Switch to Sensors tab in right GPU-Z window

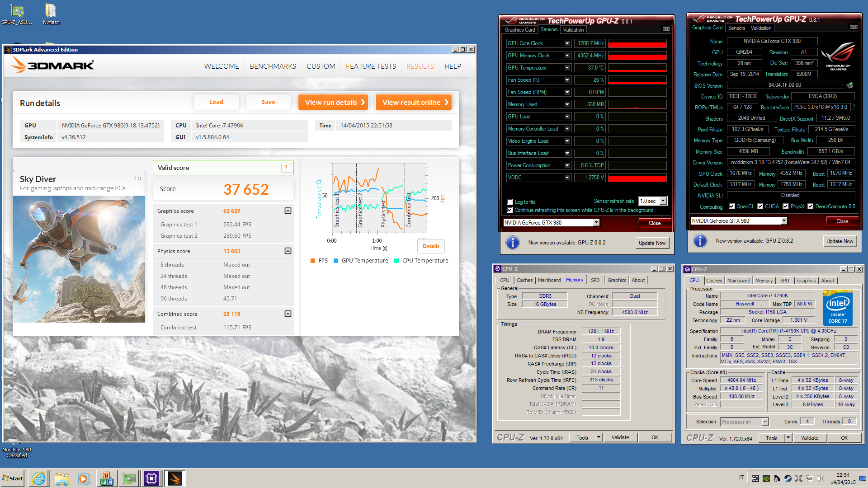(736, 28)
